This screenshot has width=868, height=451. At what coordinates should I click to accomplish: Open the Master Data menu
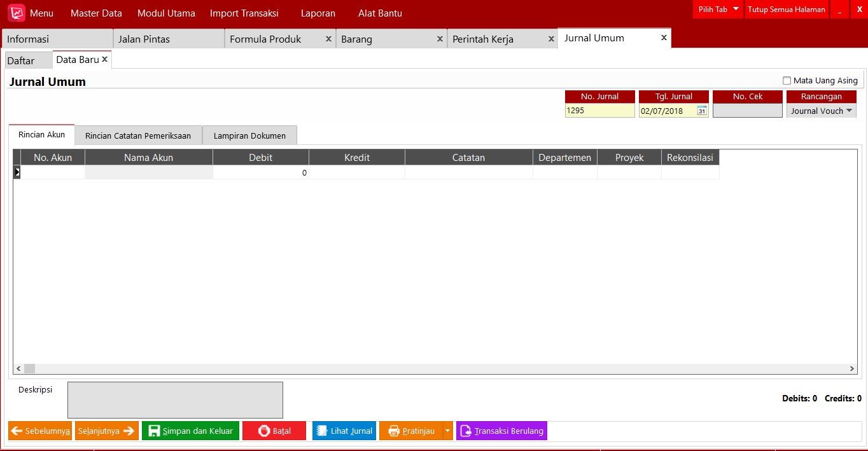(96, 13)
